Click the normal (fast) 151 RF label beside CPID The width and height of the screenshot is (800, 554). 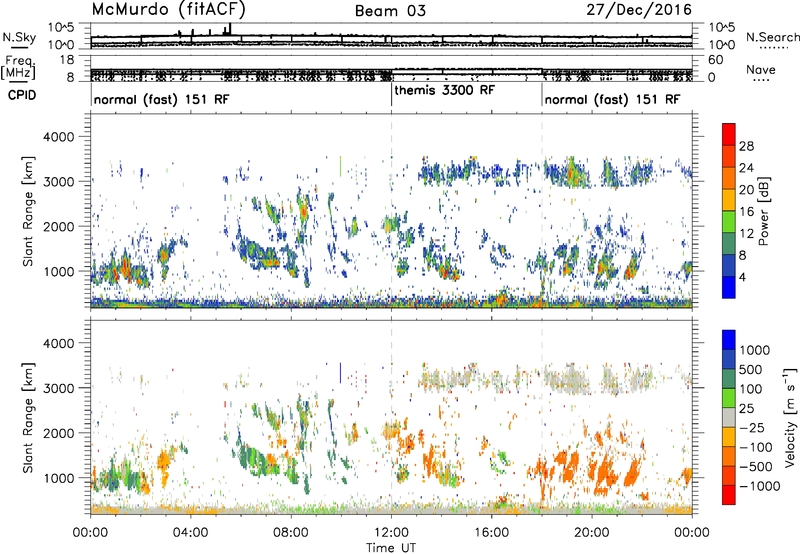pos(161,99)
